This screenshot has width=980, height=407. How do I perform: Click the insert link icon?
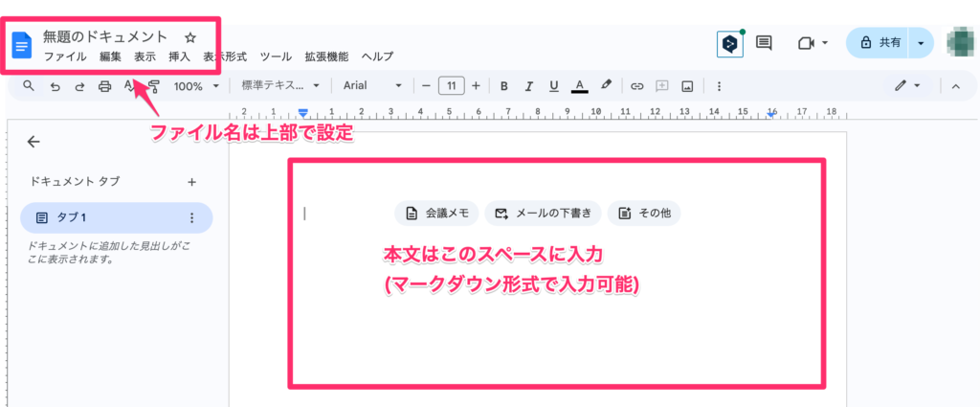(x=636, y=86)
